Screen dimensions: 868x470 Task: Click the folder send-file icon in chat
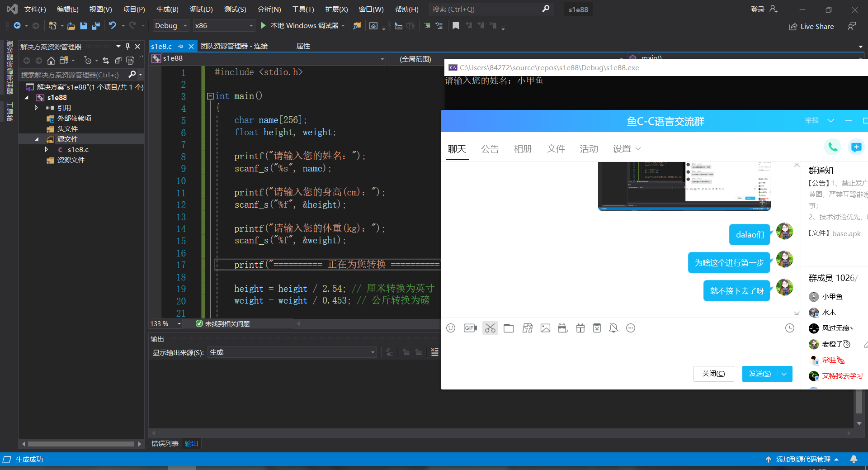[x=509, y=328]
